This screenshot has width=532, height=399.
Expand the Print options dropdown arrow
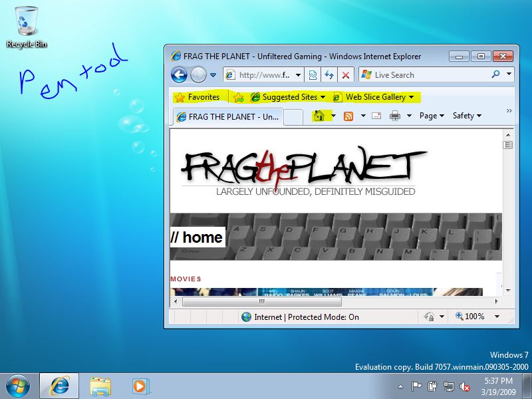point(409,116)
